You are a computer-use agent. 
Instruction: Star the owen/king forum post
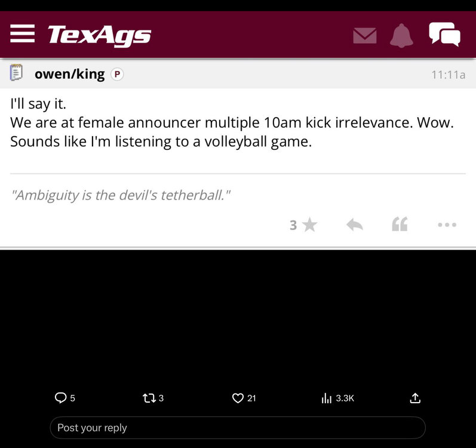point(309,225)
